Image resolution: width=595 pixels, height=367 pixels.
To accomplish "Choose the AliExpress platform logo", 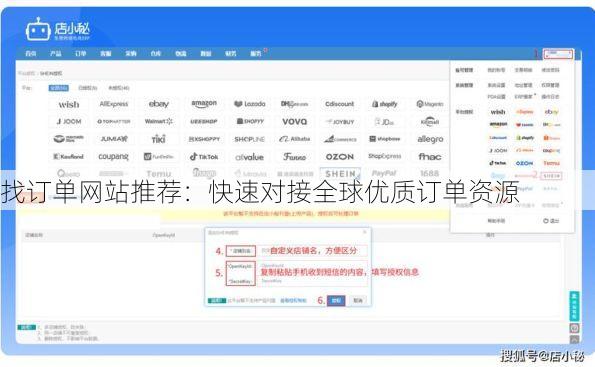I will [x=113, y=104].
